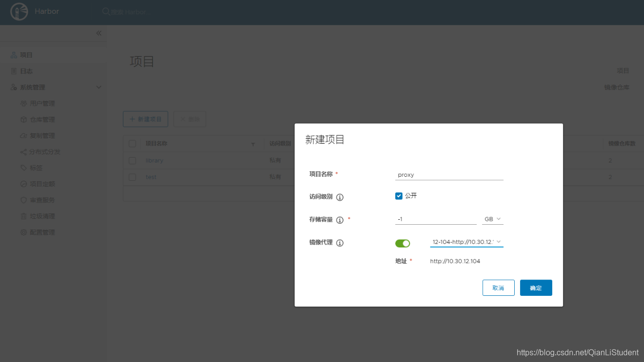
Task: Open the GB storage unit dropdown
Action: click(x=492, y=219)
